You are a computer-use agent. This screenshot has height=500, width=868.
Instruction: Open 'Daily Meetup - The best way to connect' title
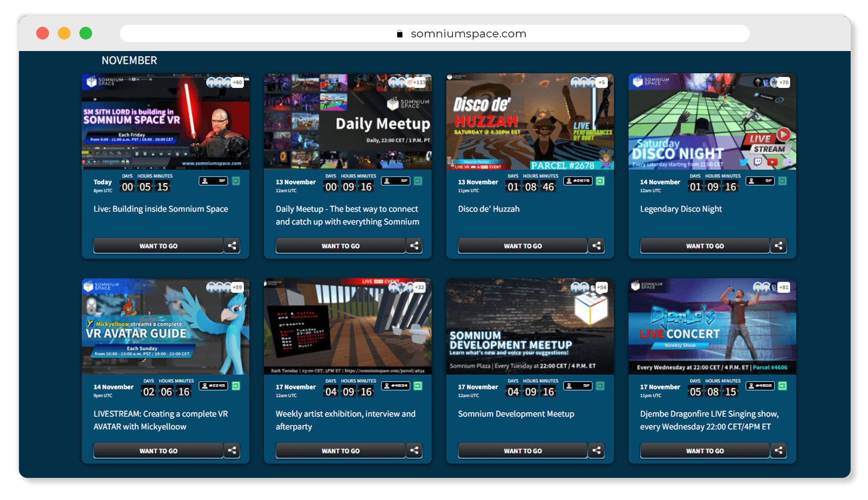coord(348,215)
